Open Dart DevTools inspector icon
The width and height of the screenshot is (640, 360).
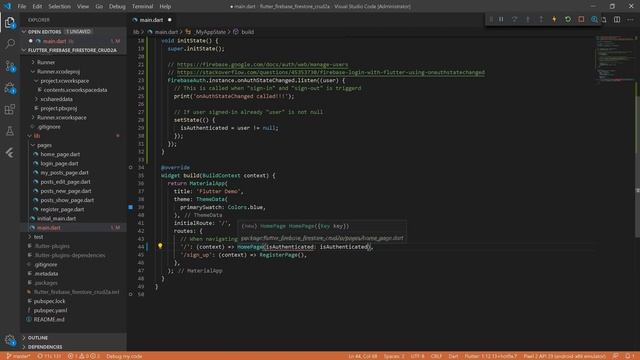594,19
